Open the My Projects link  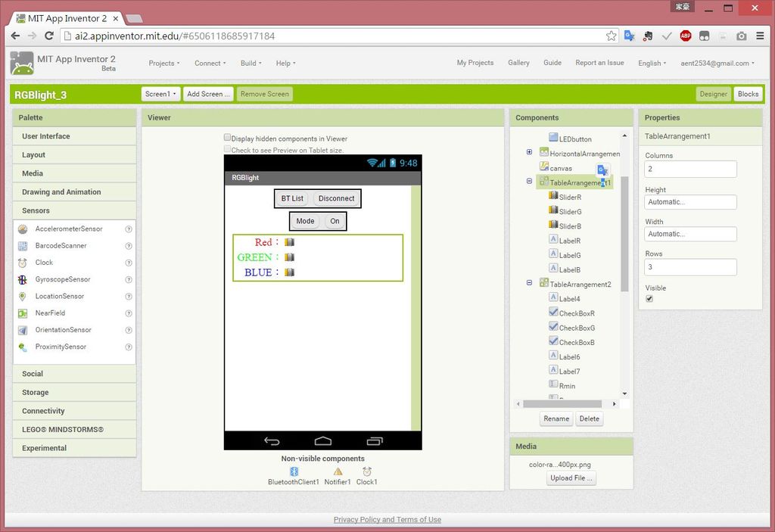(x=475, y=63)
